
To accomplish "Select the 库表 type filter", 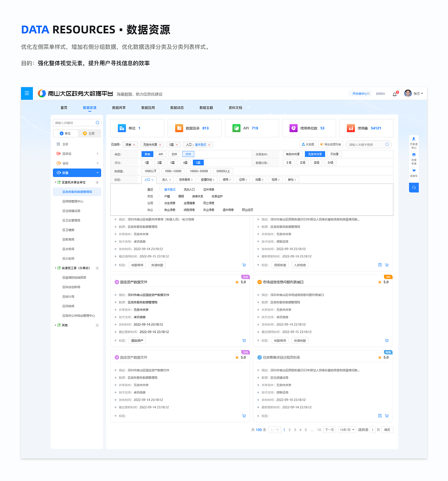I will click(147, 154).
